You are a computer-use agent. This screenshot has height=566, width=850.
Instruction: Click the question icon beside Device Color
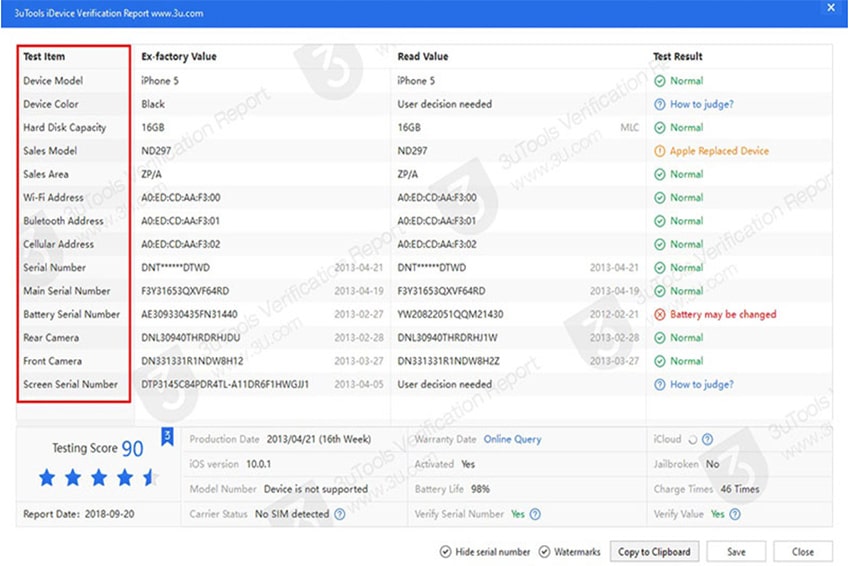click(x=659, y=104)
